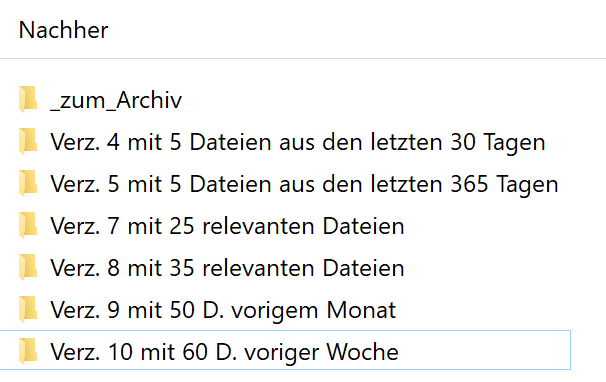This screenshot has height=382, width=606.
Task: Click the folder icon for Verz. 4
Action: click(x=28, y=142)
